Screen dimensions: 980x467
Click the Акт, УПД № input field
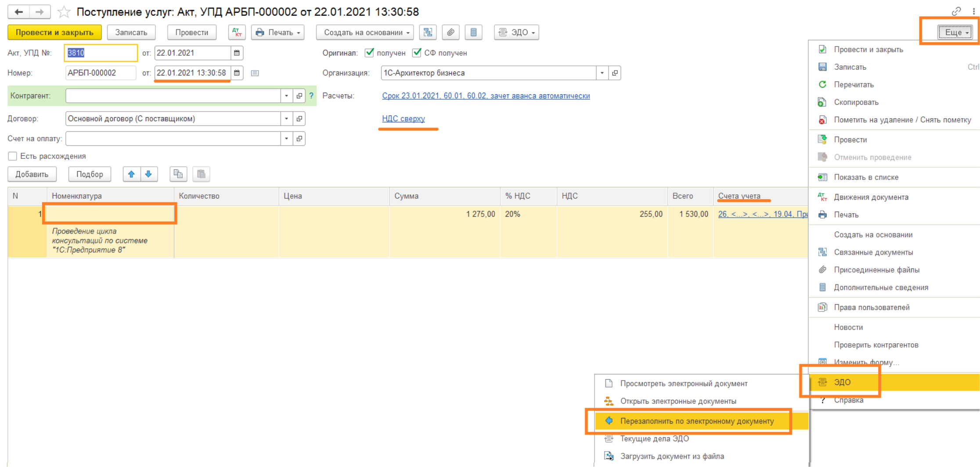tap(101, 53)
